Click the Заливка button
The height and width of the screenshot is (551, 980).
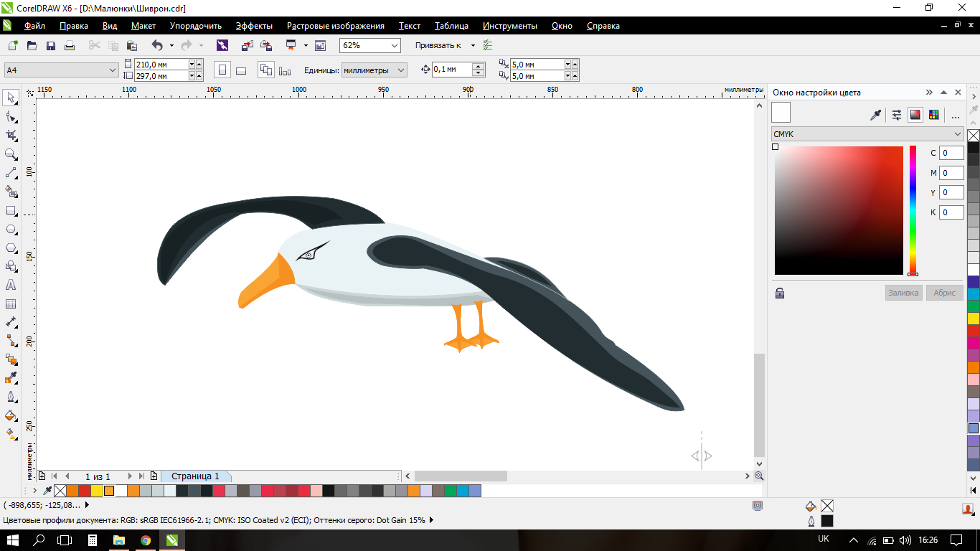tap(903, 293)
